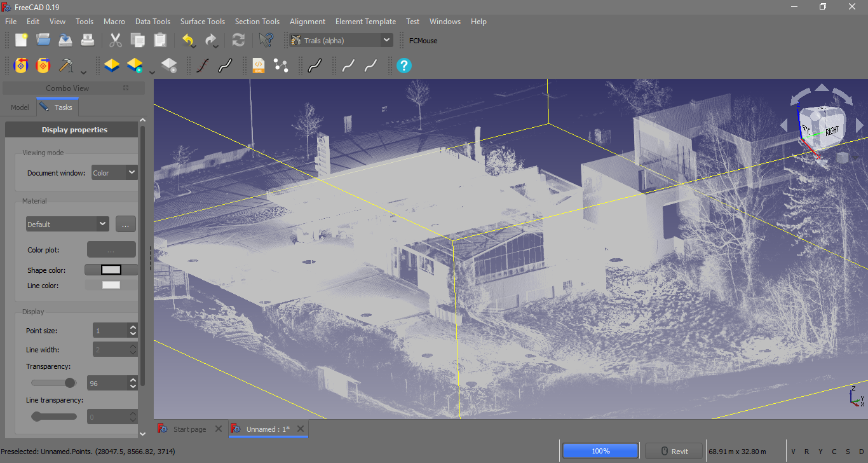Click the Undo arrow icon

(188, 40)
